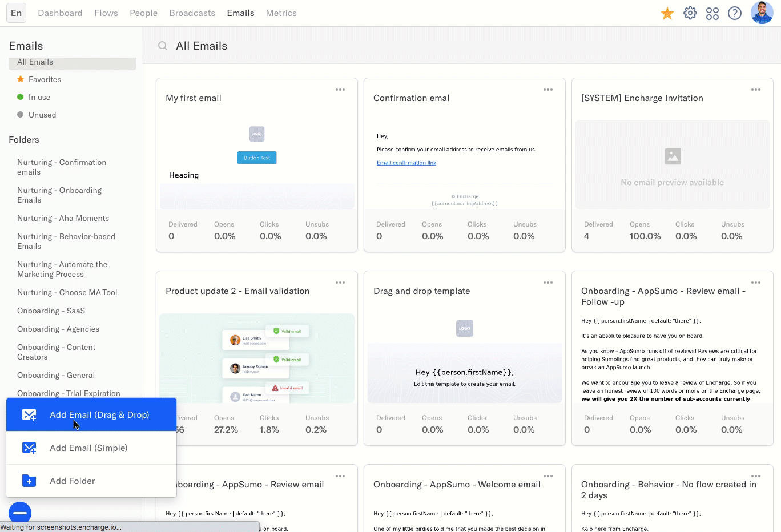781x532 pixels.
Task: Open Onboarding - SaaS folder
Action: pyautogui.click(x=51, y=311)
